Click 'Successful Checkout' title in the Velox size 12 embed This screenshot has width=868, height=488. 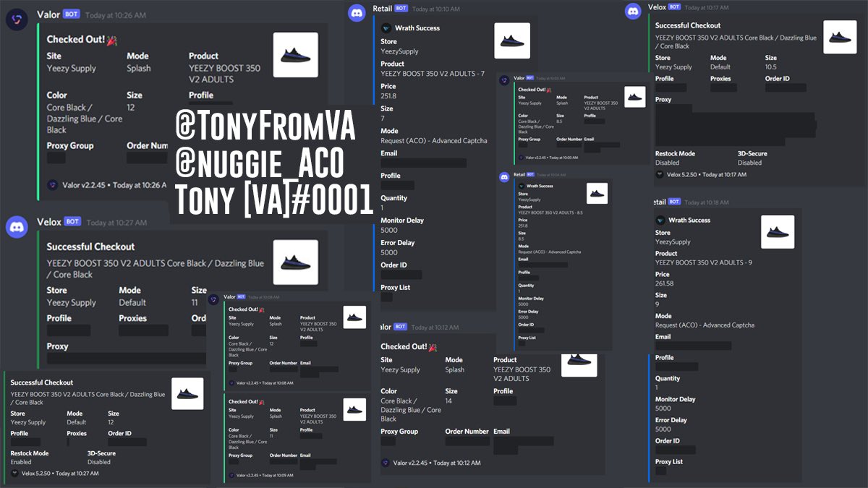pyautogui.click(x=42, y=382)
